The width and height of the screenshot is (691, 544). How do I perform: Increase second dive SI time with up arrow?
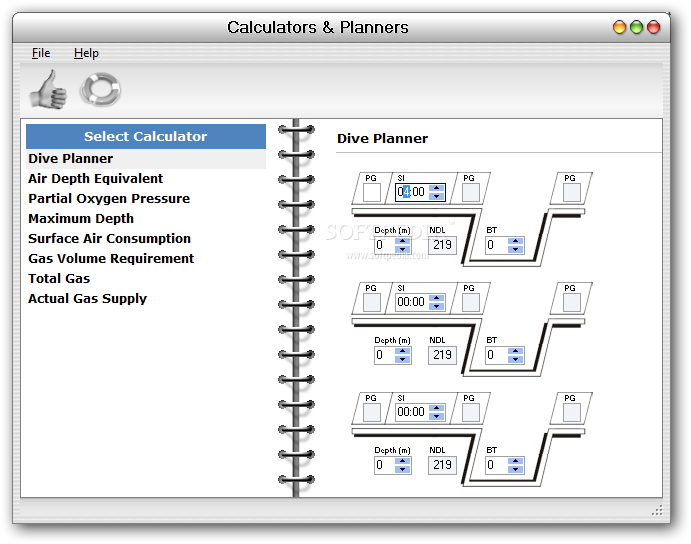click(x=436, y=298)
